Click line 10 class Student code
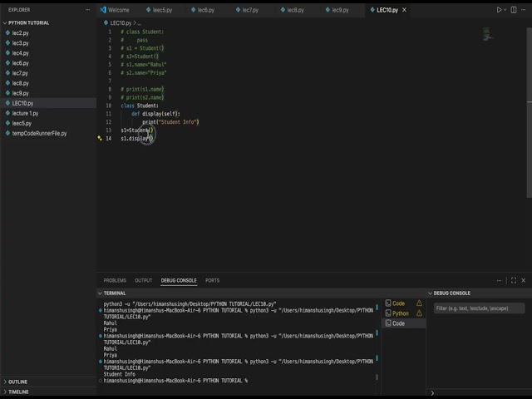 tap(140, 106)
